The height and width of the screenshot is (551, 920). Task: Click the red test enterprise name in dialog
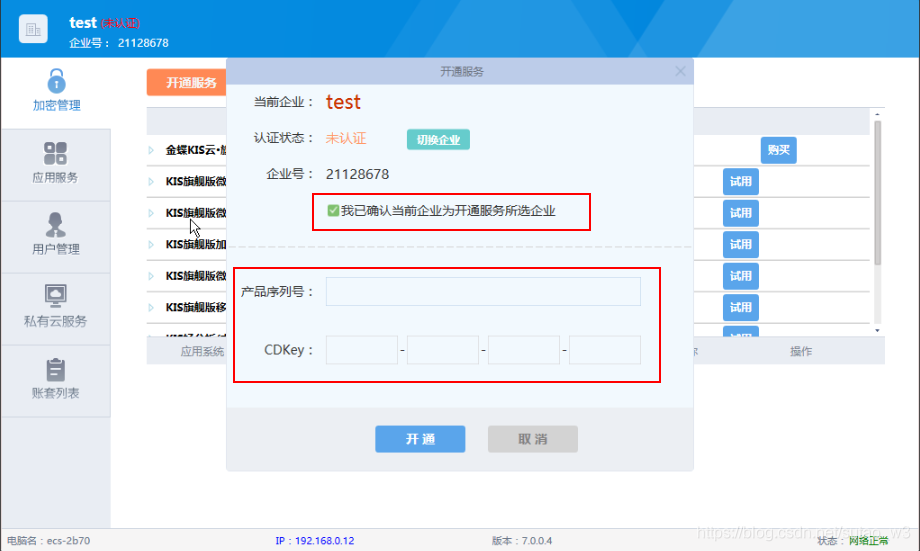pos(343,102)
